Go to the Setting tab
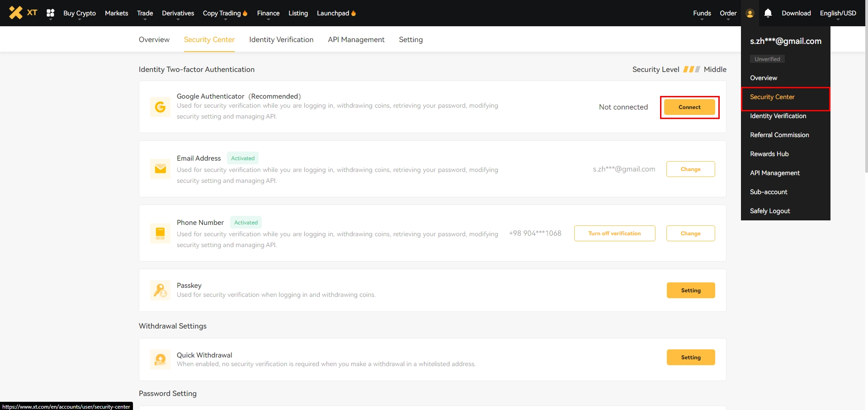This screenshot has width=868, height=410. pos(411,39)
